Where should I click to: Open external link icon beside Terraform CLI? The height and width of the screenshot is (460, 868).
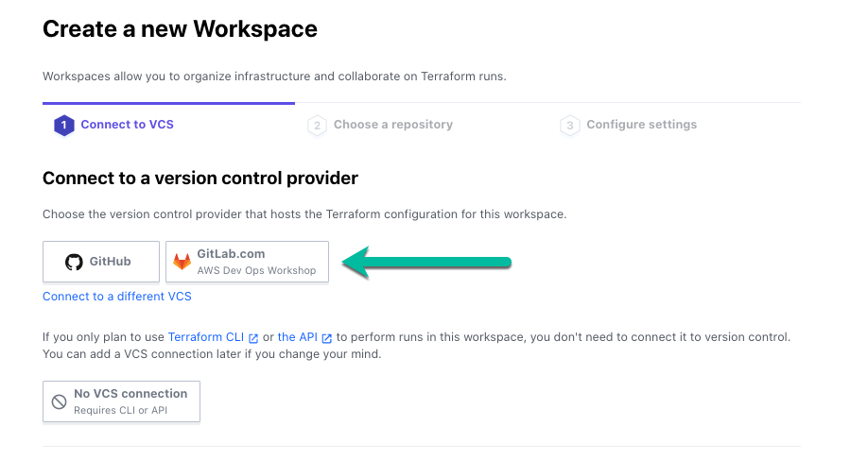(253, 338)
